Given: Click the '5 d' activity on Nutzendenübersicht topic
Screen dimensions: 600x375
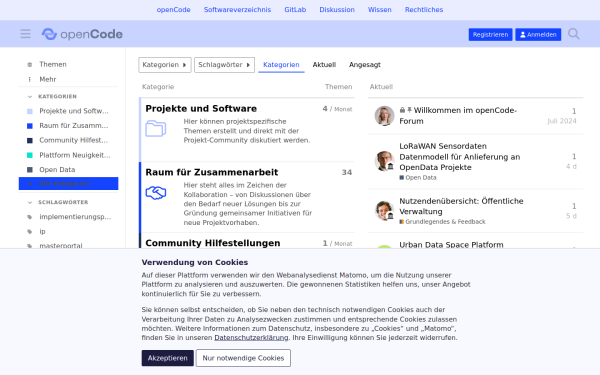Looking at the screenshot, I should click(571, 216).
